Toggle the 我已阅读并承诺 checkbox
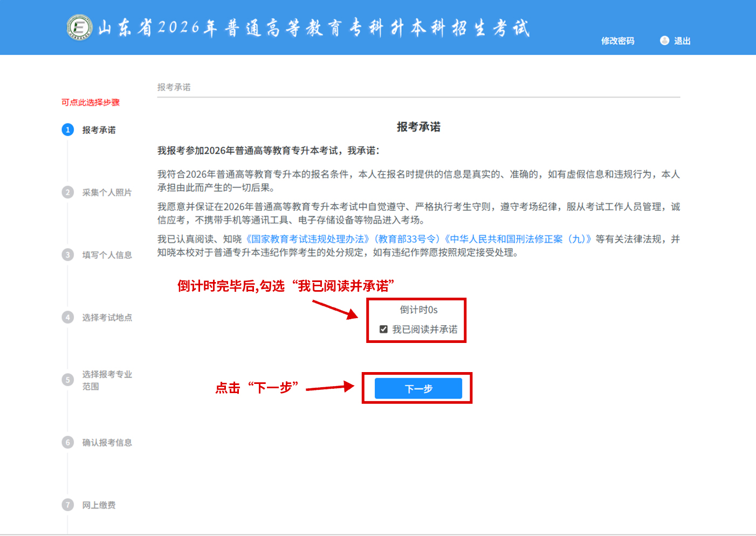 click(383, 329)
